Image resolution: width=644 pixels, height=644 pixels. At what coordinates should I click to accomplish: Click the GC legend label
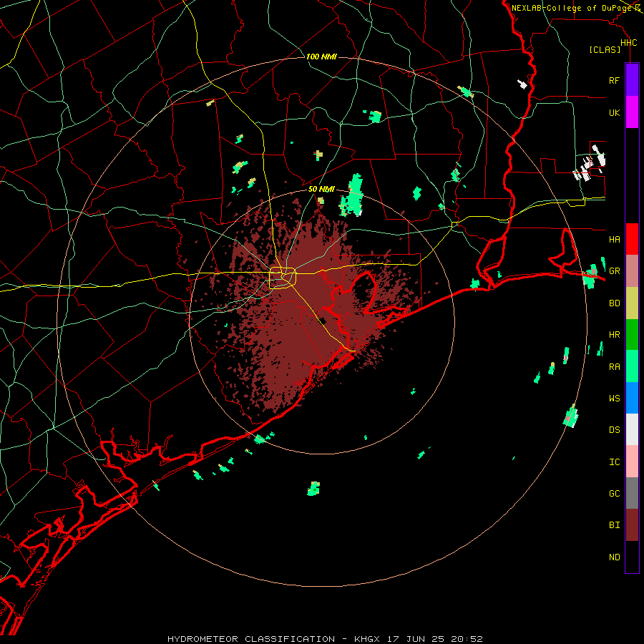click(614, 493)
